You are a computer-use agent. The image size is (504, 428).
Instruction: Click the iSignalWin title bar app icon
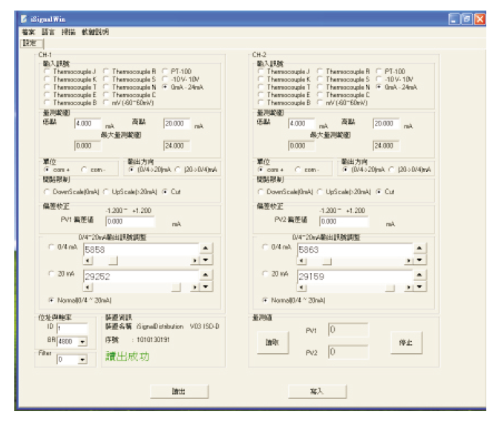pos(24,19)
